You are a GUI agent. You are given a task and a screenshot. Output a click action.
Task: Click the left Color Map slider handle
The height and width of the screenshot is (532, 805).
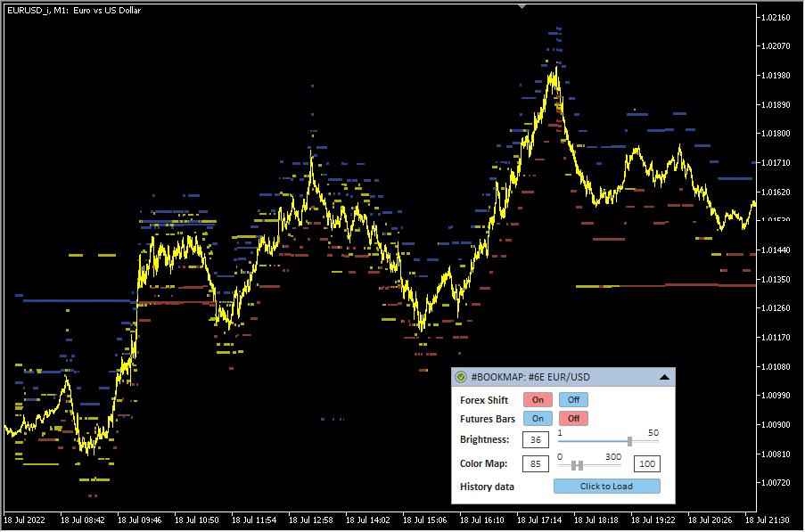574,465
